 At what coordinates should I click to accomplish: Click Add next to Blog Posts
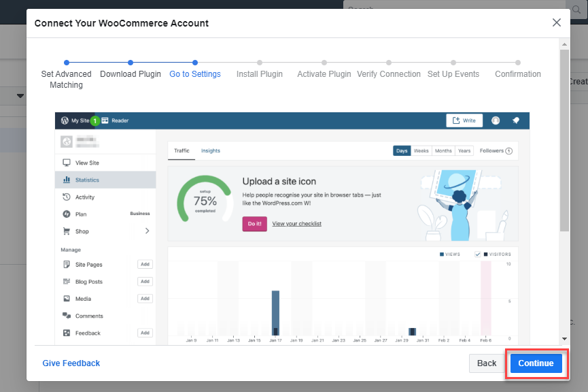tap(145, 281)
